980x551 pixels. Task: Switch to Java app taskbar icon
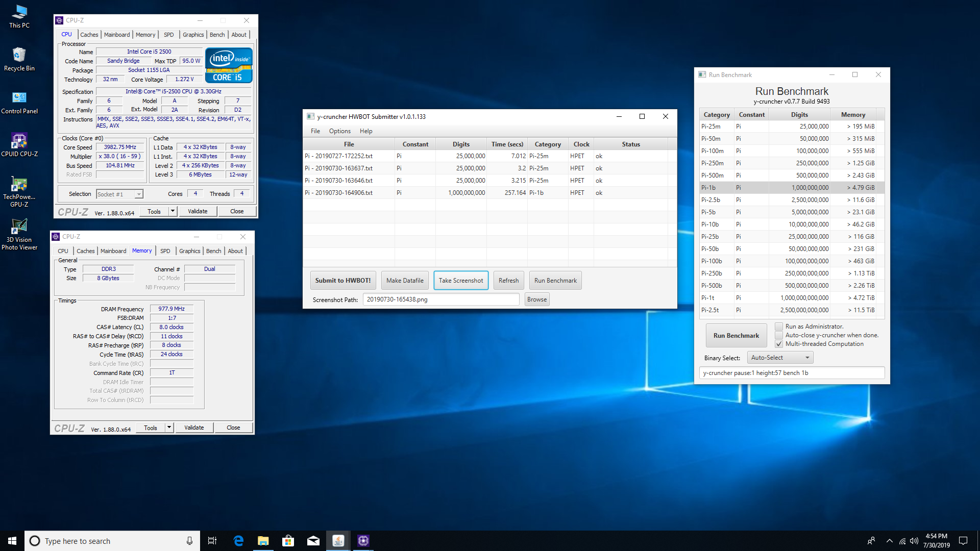click(338, 541)
